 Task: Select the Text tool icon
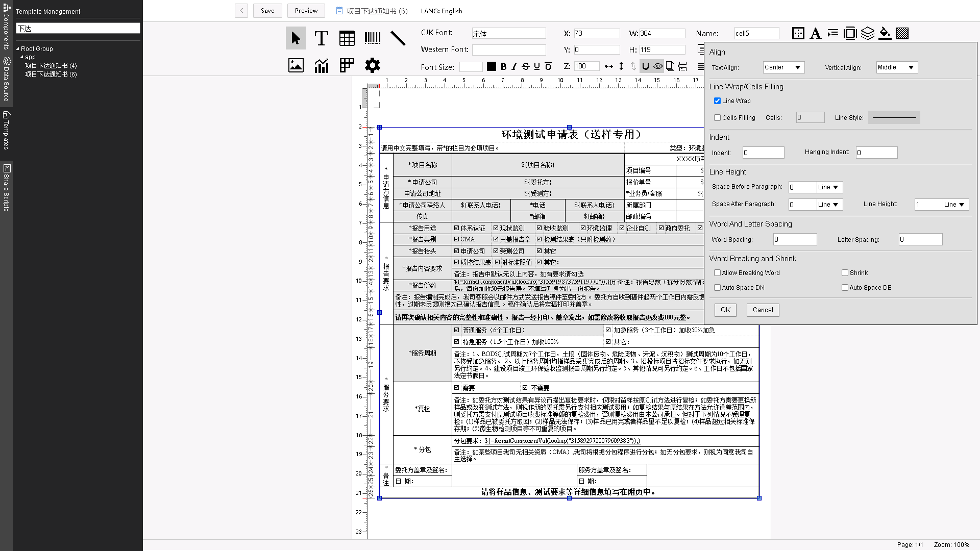tap(321, 38)
